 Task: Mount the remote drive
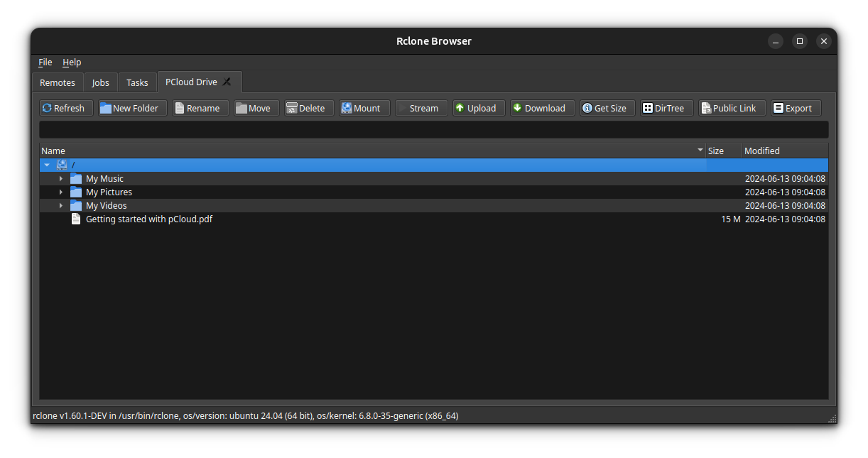coord(363,107)
